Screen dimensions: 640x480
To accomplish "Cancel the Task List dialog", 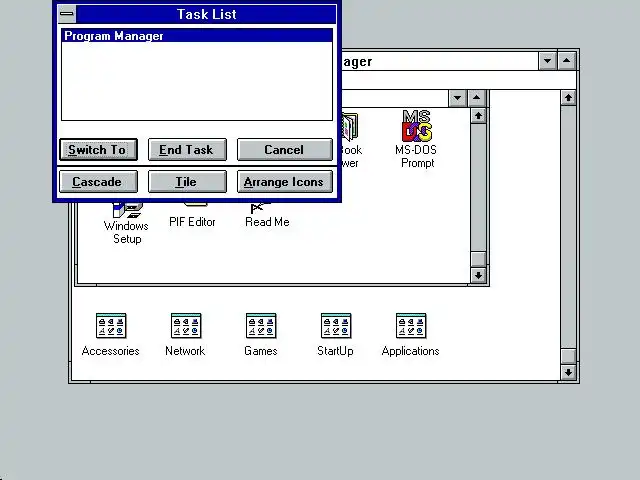I will point(284,149).
